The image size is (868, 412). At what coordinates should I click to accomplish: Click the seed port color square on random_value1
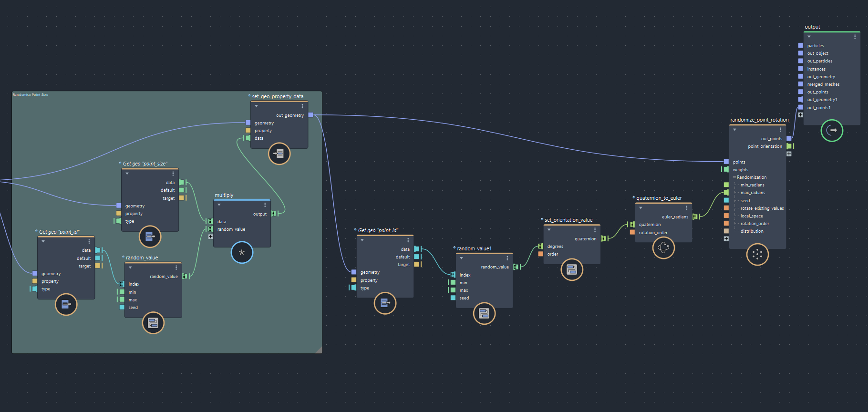[453, 298]
